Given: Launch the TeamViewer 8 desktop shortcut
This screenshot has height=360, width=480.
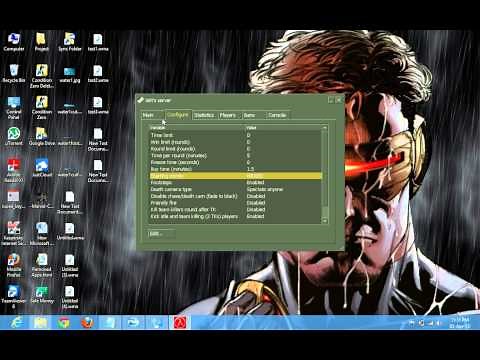Looking at the screenshot, I should (x=14, y=297).
